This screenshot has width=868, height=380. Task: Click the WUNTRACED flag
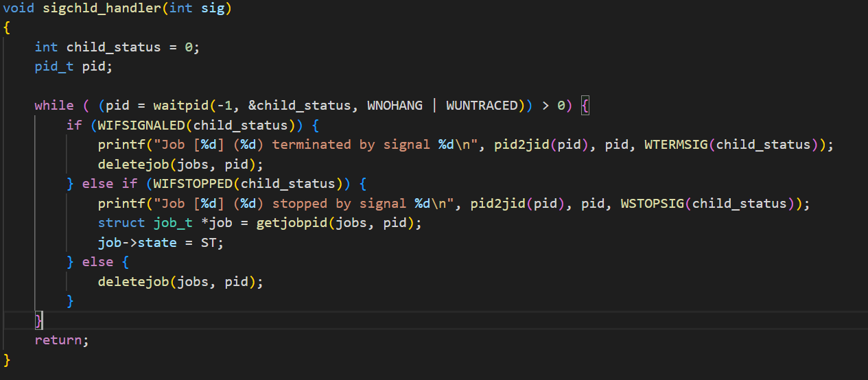482,106
